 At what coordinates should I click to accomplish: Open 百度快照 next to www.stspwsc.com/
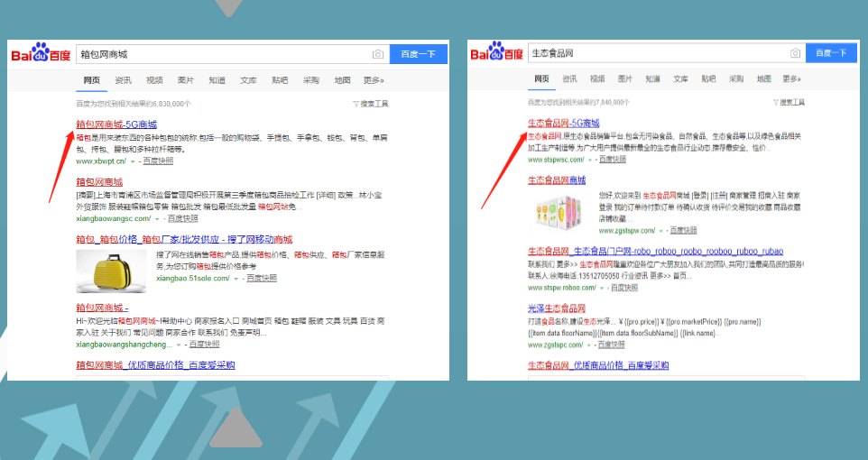[x=613, y=160]
